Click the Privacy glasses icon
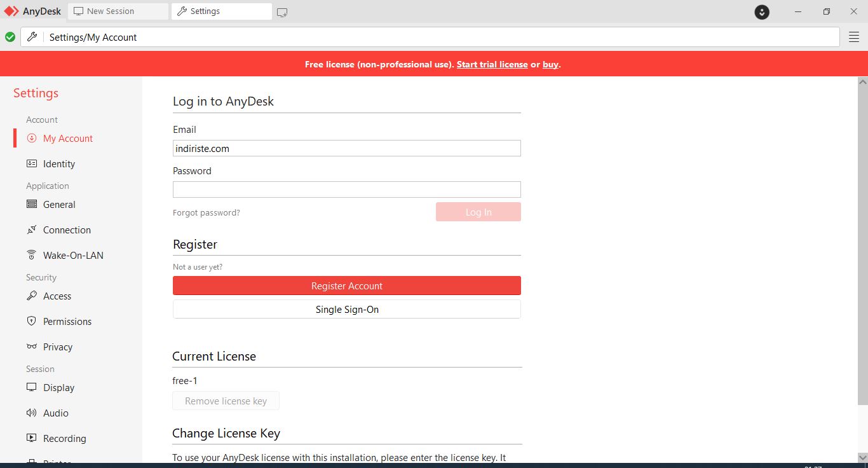This screenshot has width=868, height=468. coord(32,347)
